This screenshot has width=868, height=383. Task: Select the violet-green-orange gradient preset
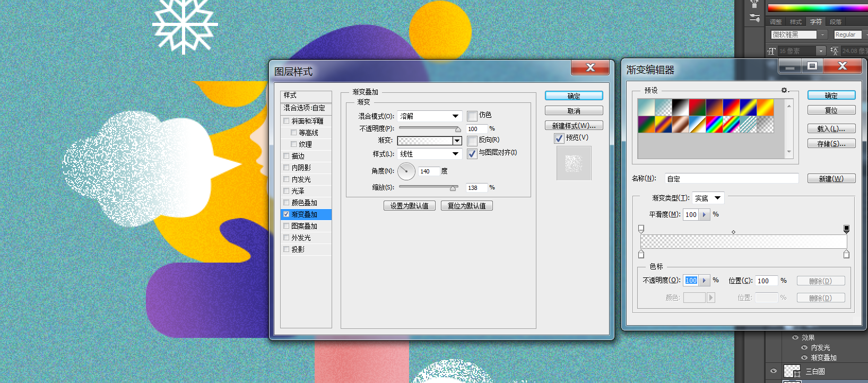[x=646, y=125]
